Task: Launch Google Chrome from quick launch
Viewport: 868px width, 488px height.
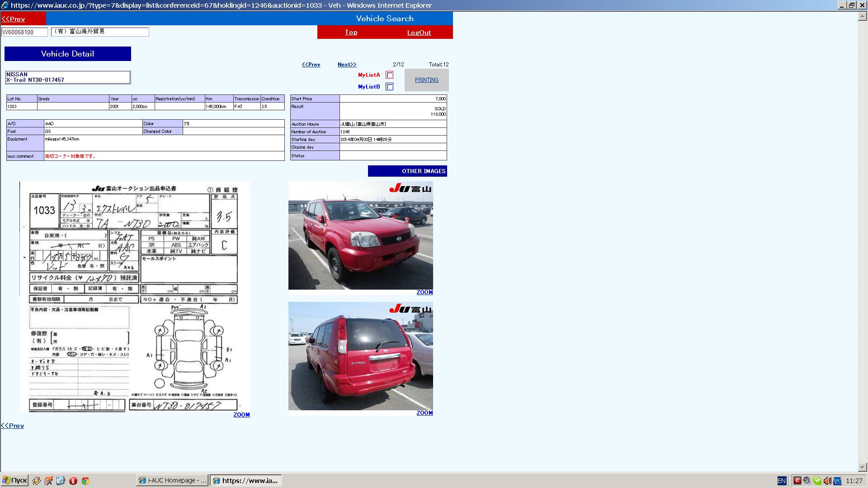Action: (85, 481)
